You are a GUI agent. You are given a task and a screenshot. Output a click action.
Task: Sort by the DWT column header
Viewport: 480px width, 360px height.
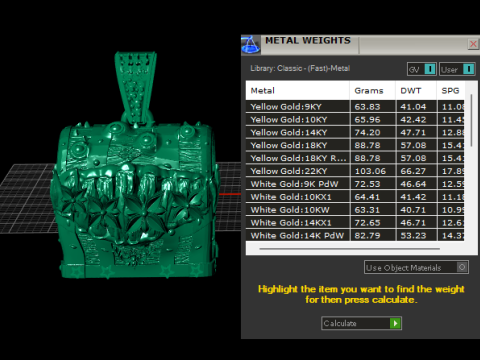[416, 90]
